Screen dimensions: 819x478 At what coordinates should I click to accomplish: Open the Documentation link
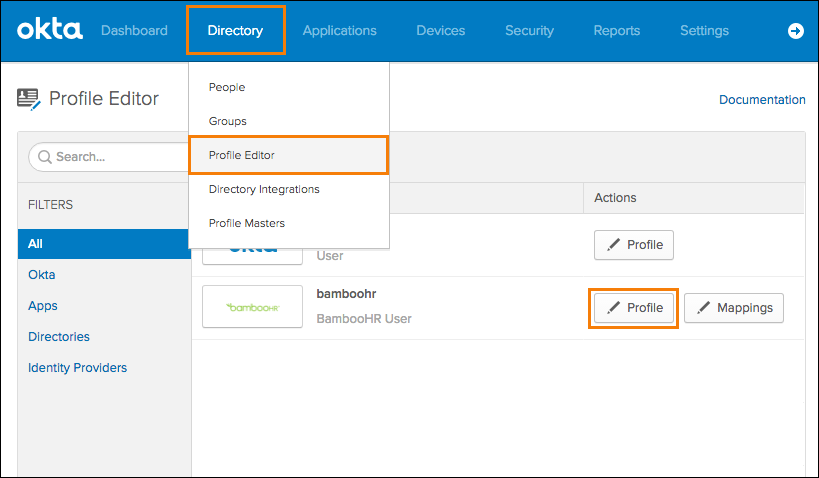click(x=762, y=100)
